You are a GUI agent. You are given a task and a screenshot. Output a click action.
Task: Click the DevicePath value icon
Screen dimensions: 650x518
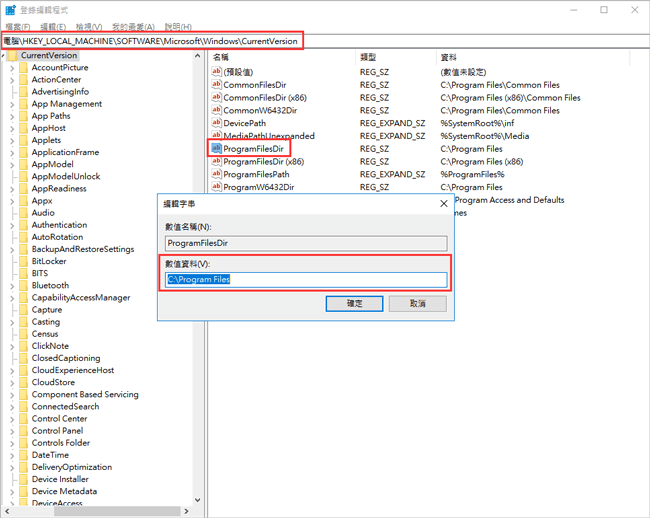(x=216, y=123)
